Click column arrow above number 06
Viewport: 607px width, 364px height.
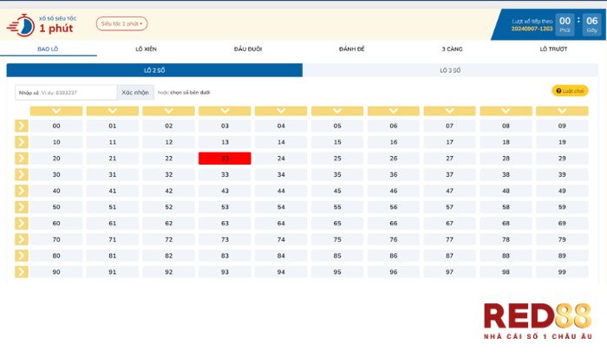pos(394,111)
